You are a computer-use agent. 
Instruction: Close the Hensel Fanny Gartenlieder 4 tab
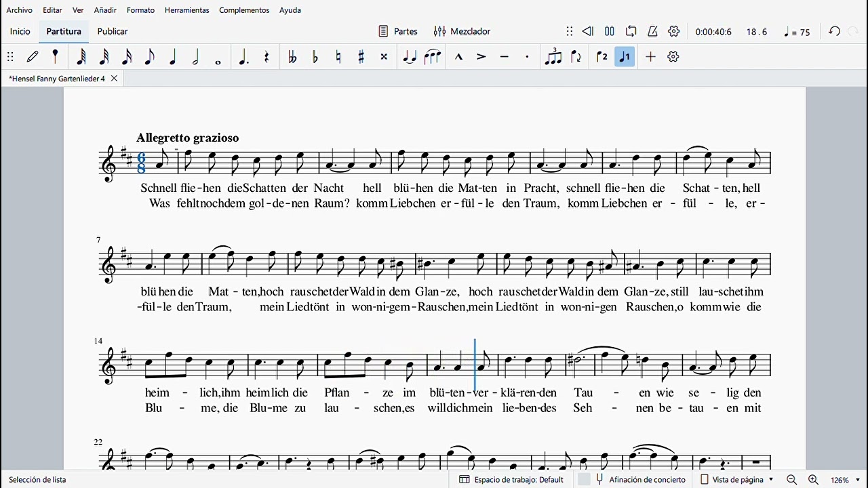(114, 79)
